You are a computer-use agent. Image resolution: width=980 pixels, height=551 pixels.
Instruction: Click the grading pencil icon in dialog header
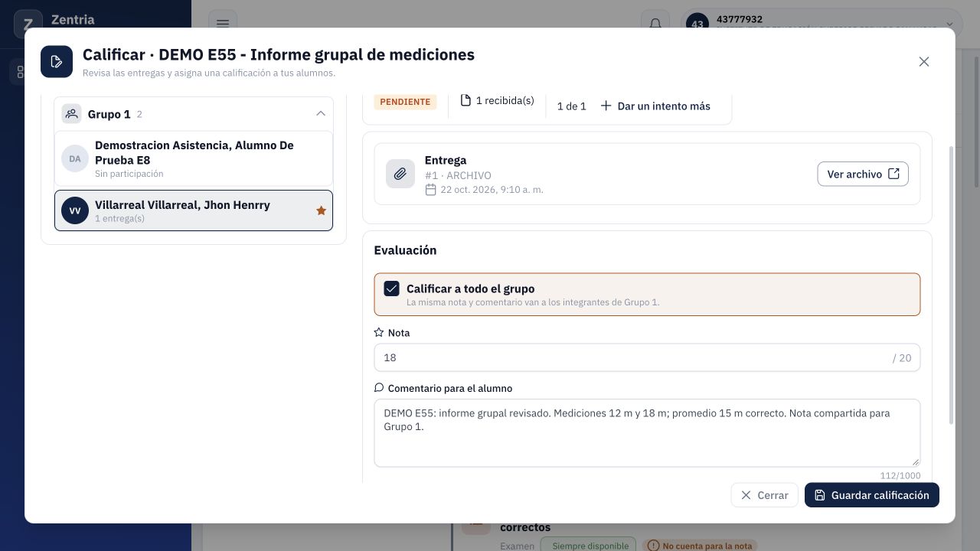[57, 62]
